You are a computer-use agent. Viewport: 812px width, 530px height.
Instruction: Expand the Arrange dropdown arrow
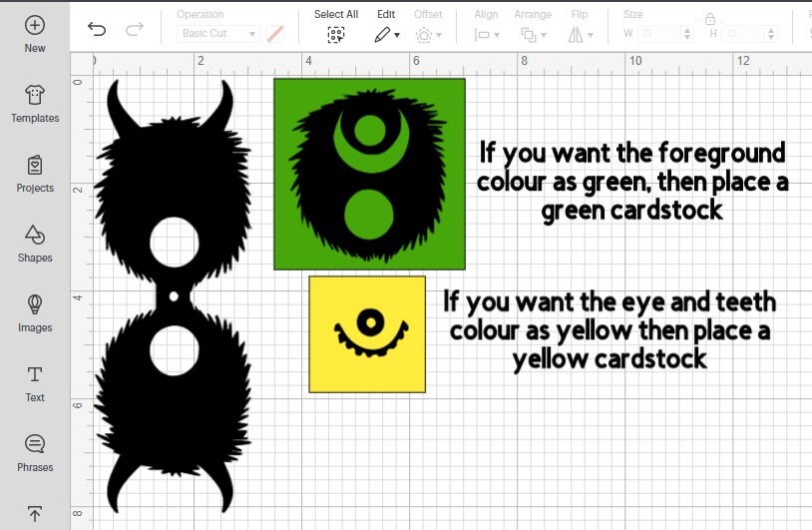(544, 35)
